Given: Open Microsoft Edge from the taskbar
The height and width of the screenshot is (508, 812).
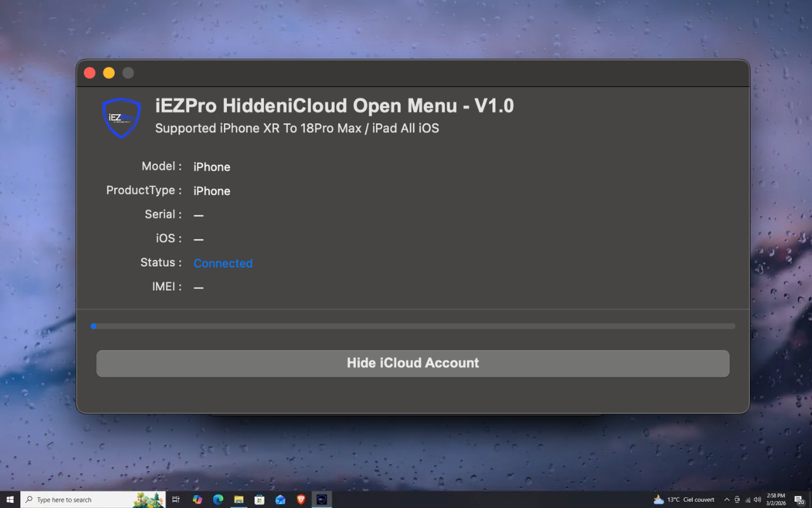Looking at the screenshot, I should coord(218,500).
